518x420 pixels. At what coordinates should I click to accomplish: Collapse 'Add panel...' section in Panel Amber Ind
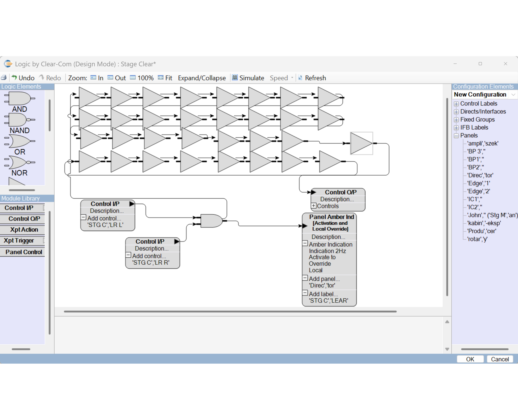305,278
